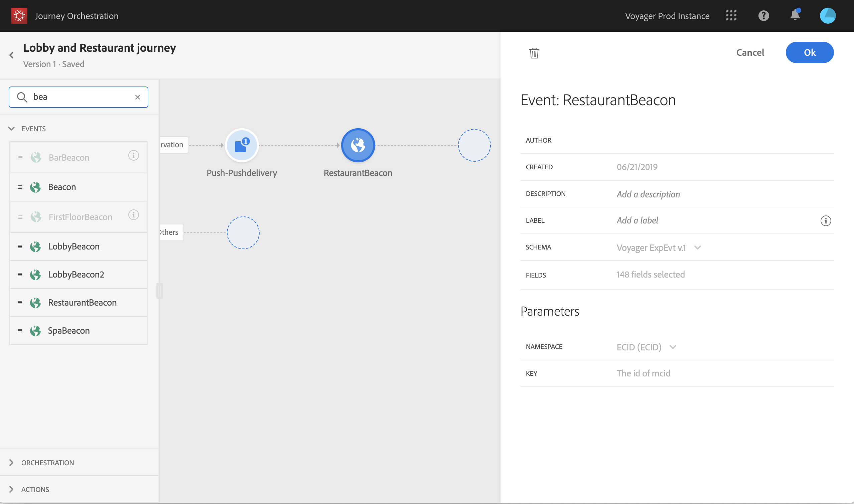854x504 pixels.
Task: Go back using the left arrow
Action: pos(12,55)
